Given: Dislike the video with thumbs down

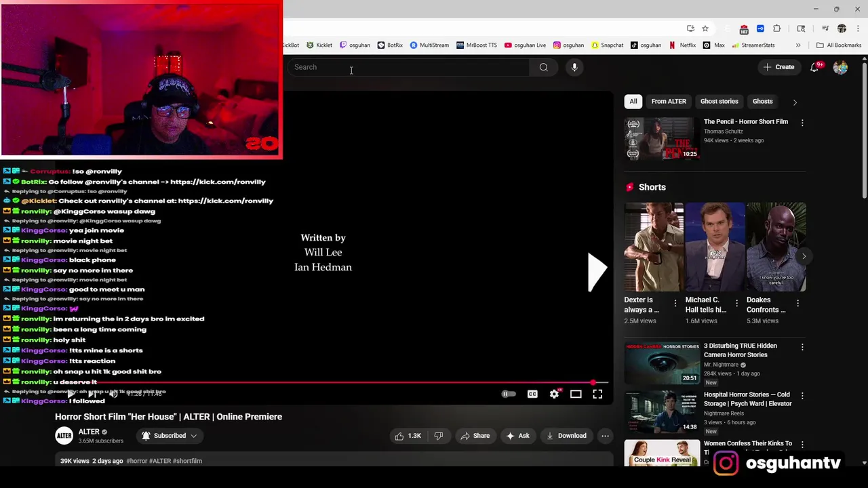Looking at the screenshot, I should tap(439, 436).
